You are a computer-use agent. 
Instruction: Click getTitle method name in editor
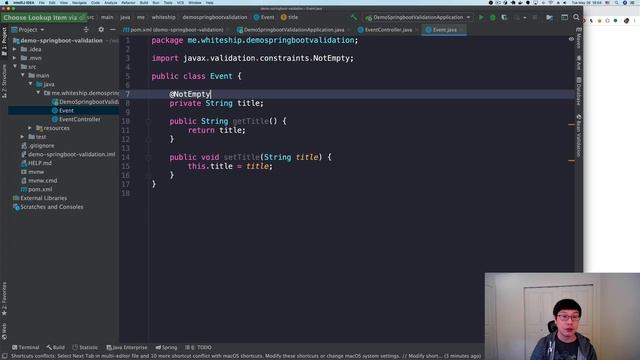(251, 121)
